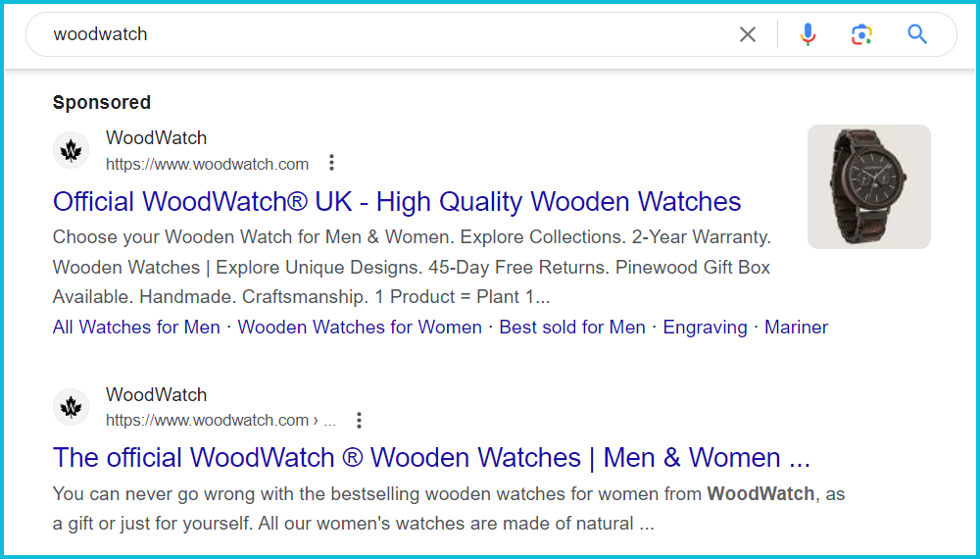Click the wooden watch product thumbnail
This screenshot has width=980, height=559.
(868, 186)
